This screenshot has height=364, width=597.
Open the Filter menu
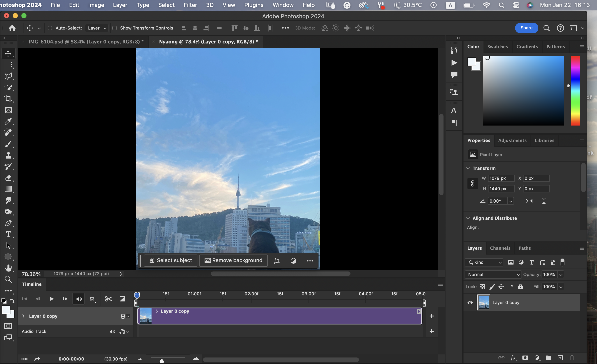click(x=190, y=5)
